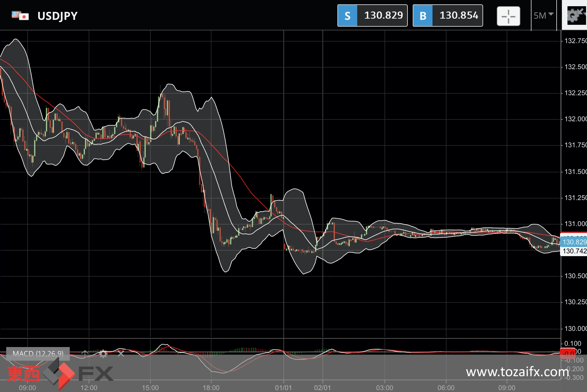Viewport: 587px width, 392px height.
Task: Tap the blue S sell button
Action: (347, 16)
